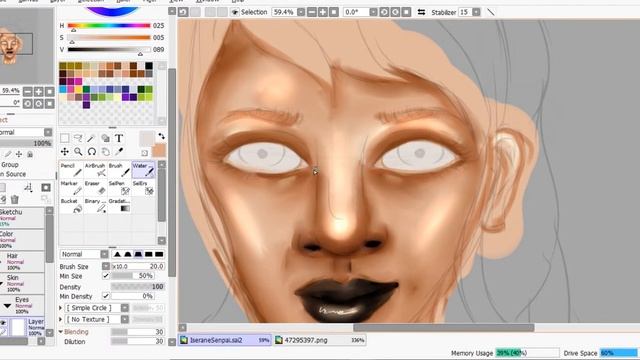Flip the canvas view horizontally
Image resolution: width=640 pixels, height=360 pixels.
(421, 12)
